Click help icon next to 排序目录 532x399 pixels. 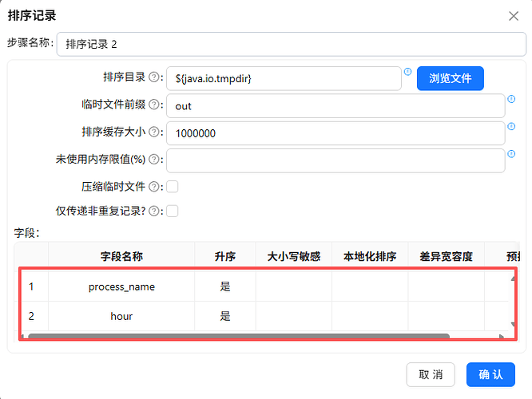coord(154,77)
